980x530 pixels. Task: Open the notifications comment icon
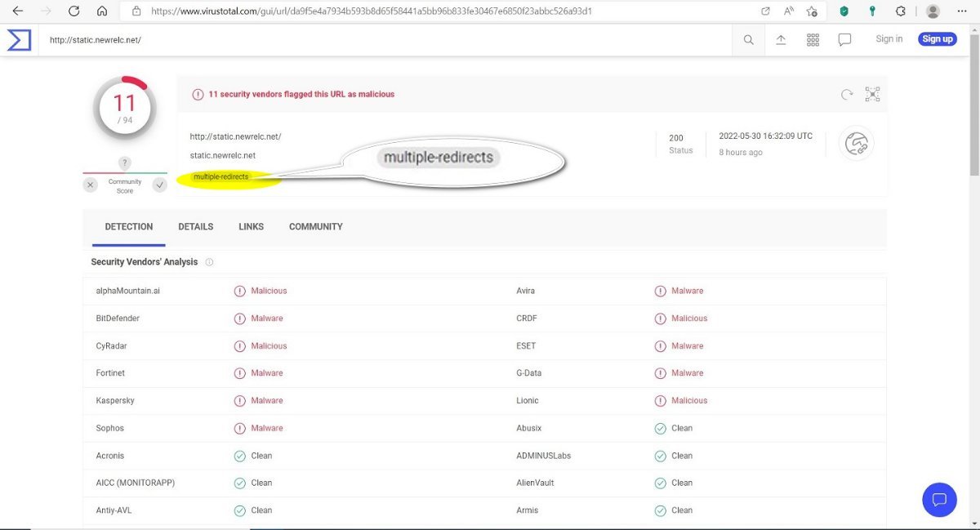pyautogui.click(x=845, y=39)
